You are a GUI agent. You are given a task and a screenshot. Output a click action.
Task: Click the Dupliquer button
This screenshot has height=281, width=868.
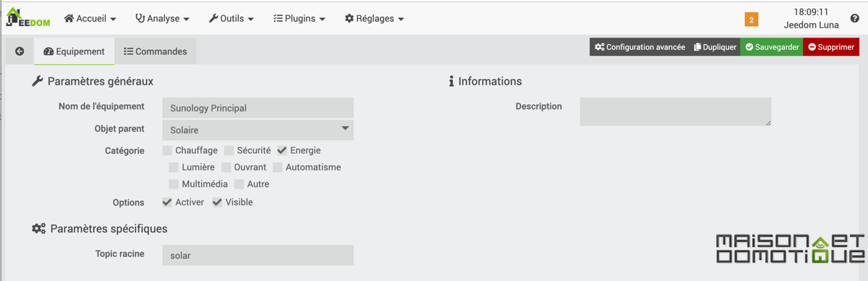pos(715,47)
